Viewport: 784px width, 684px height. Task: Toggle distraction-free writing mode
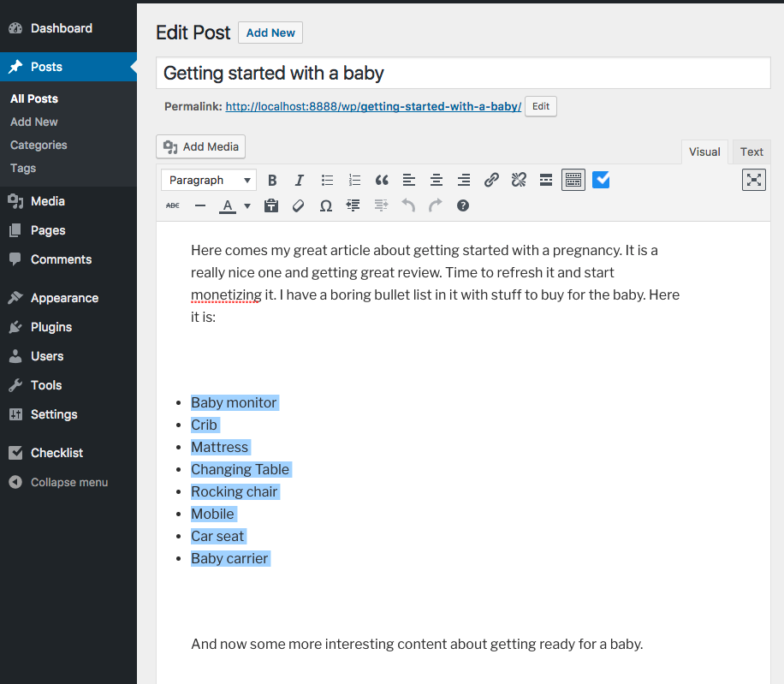753,180
